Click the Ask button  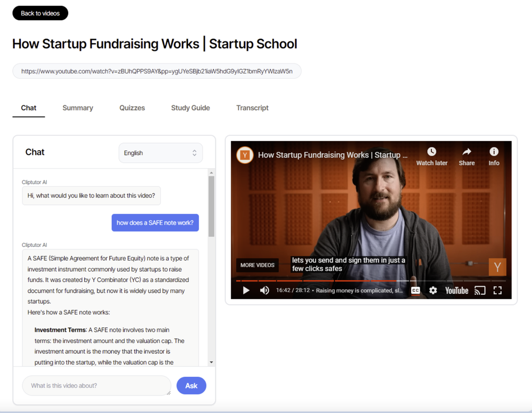[192, 385]
